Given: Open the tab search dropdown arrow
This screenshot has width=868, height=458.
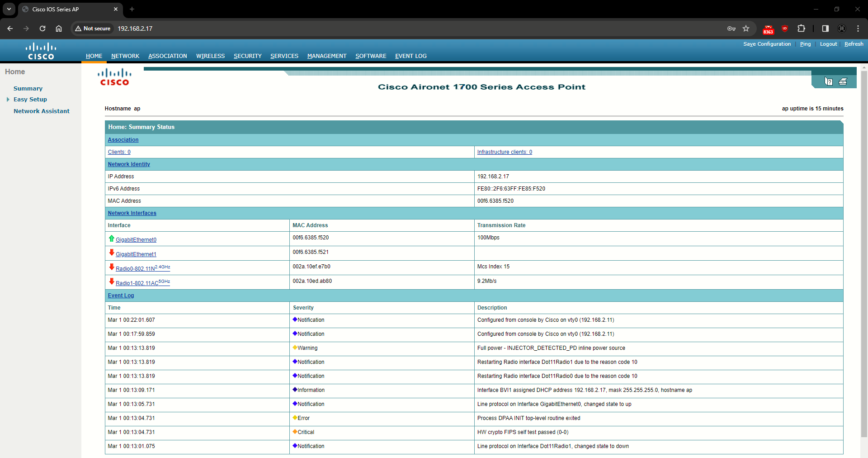Looking at the screenshot, I should (9, 9).
